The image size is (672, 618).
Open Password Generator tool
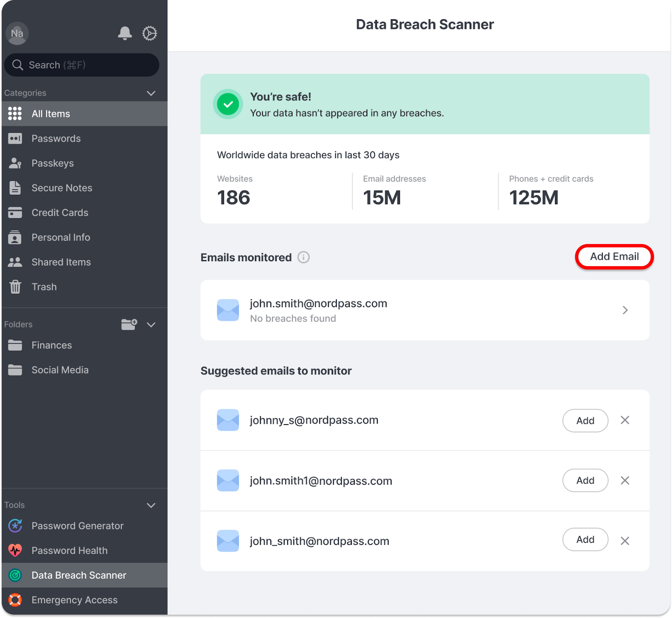click(x=85, y=526)
